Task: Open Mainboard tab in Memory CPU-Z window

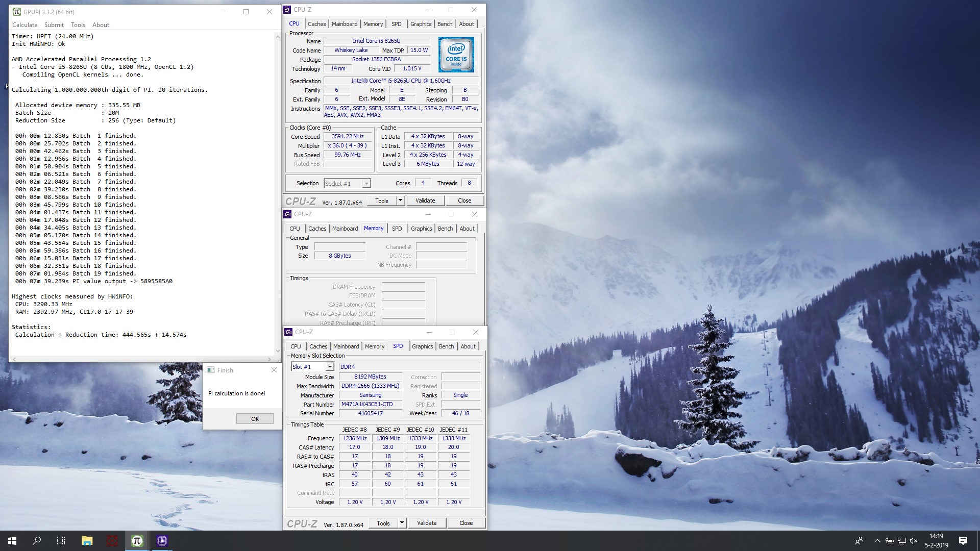Action: [345, 229]
